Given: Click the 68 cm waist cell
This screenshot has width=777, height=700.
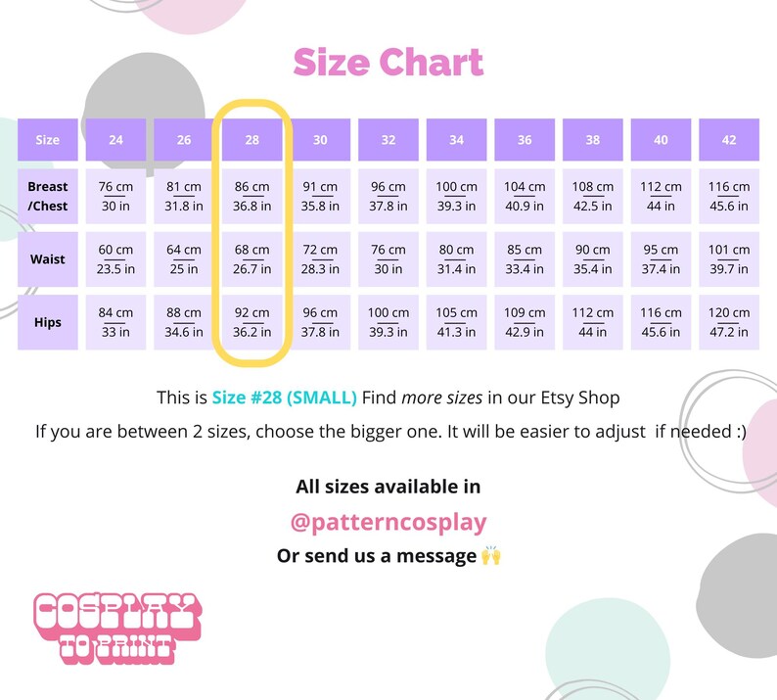Looking at the screenshot, I should point(251,259).
